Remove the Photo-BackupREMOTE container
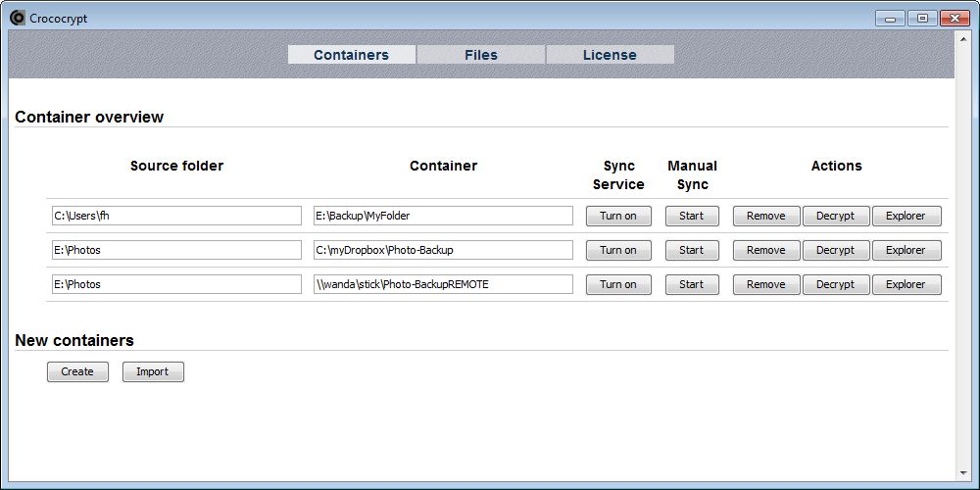Viewport: 980px width, 490px height. (766, 284)
